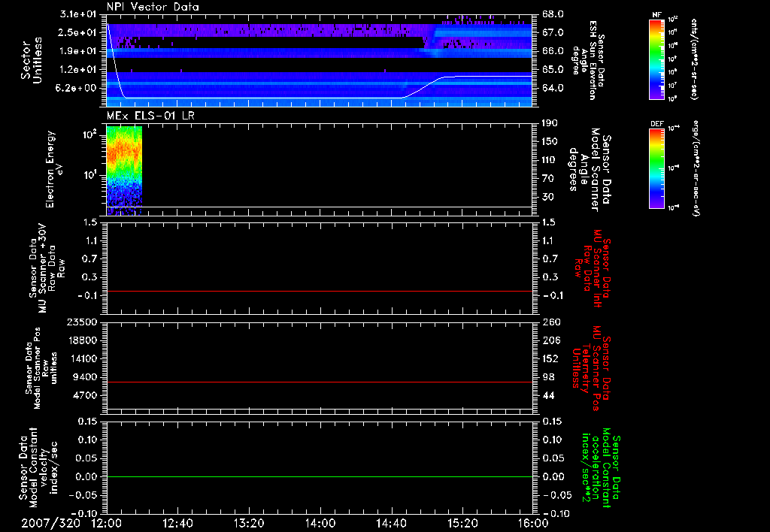
Task: Click the NF color bar legend
Action: 656,59
